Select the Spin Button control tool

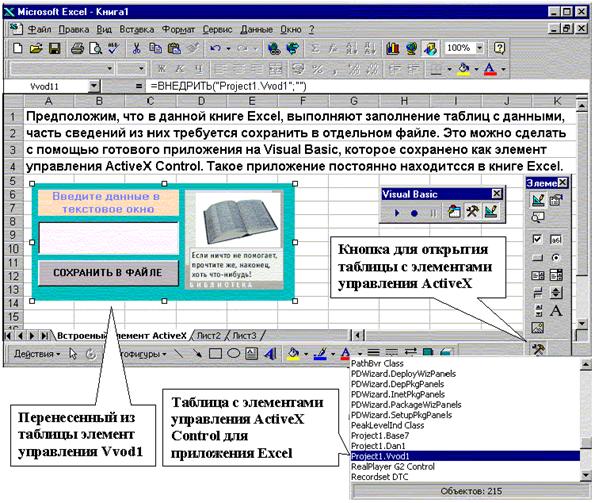556,292
